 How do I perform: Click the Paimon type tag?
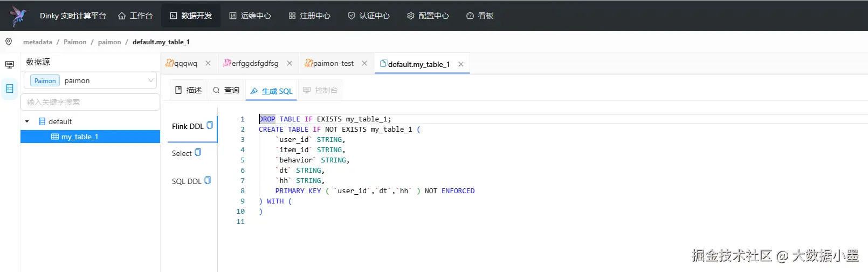click(45, 80)
